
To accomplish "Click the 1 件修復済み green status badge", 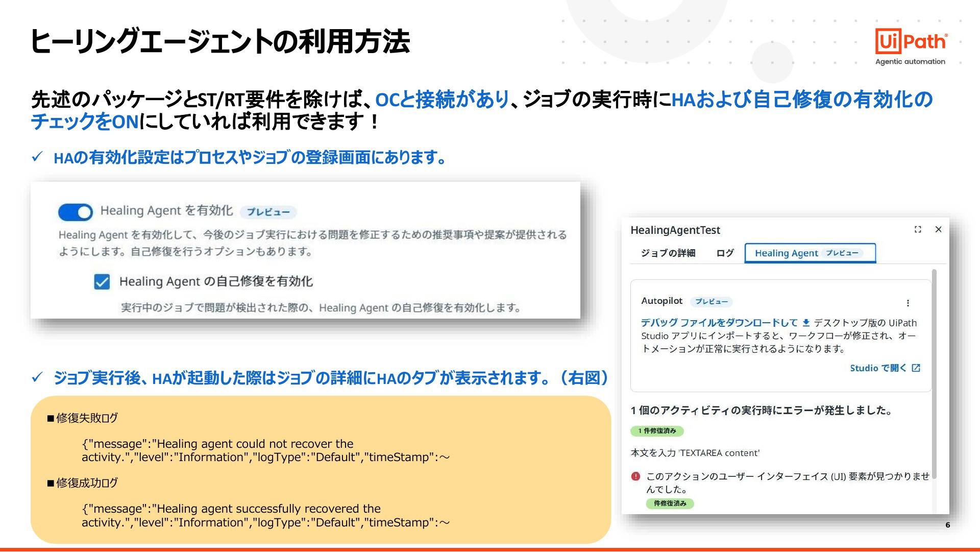I will [x=657, y=431].
